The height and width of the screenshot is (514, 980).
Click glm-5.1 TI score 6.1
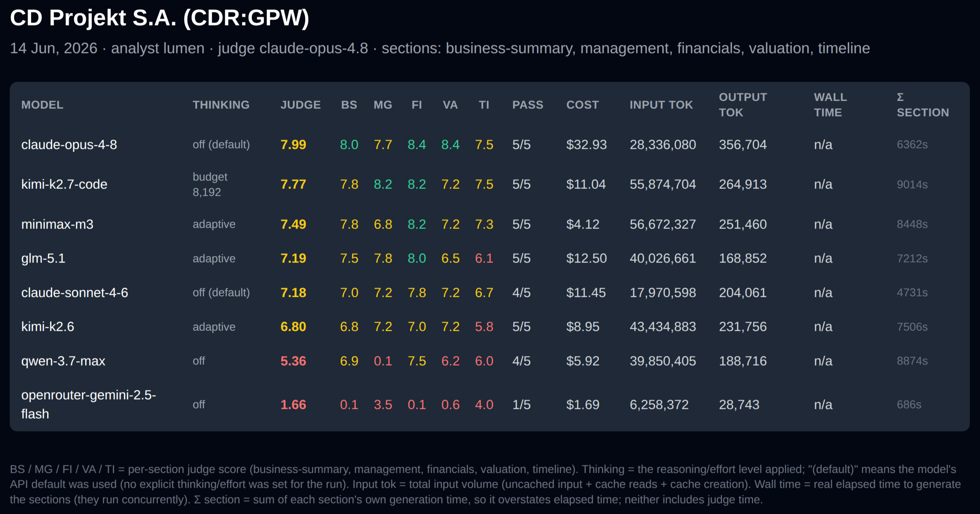[484, 258]
